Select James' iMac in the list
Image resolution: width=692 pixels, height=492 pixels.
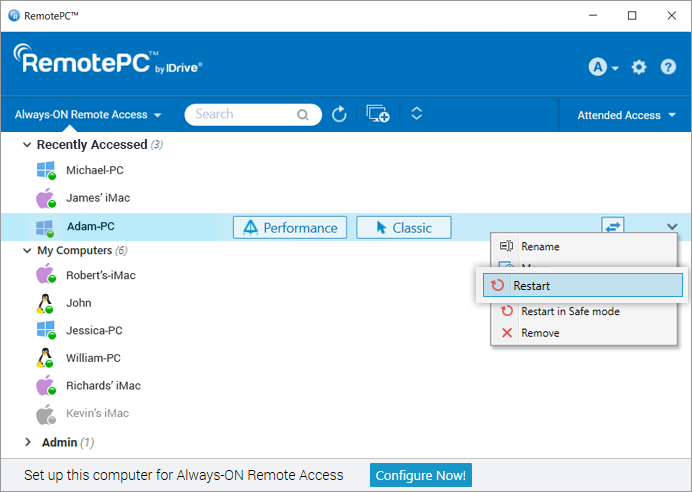98,198
